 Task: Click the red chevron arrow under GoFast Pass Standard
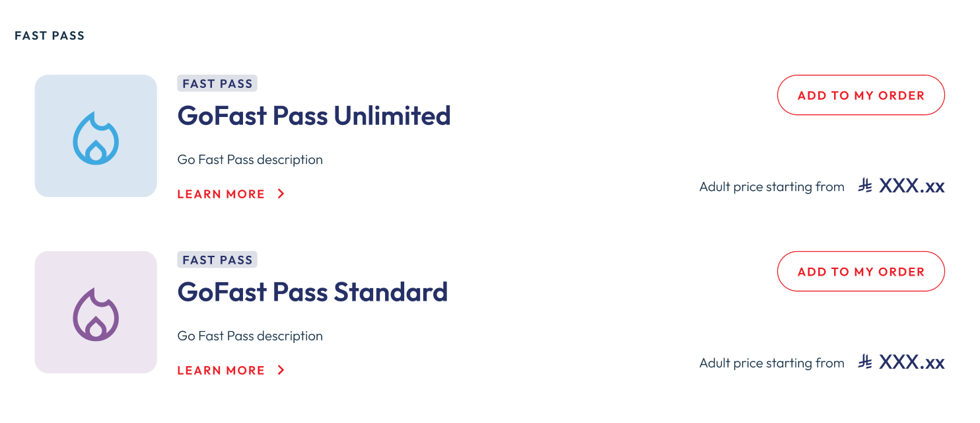[x=281, y=370]
